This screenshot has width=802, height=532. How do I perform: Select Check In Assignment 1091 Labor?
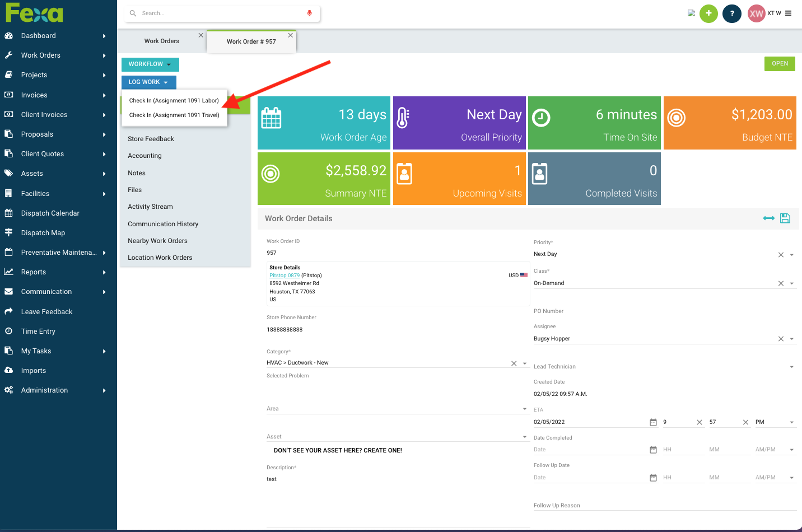point(174,101)
